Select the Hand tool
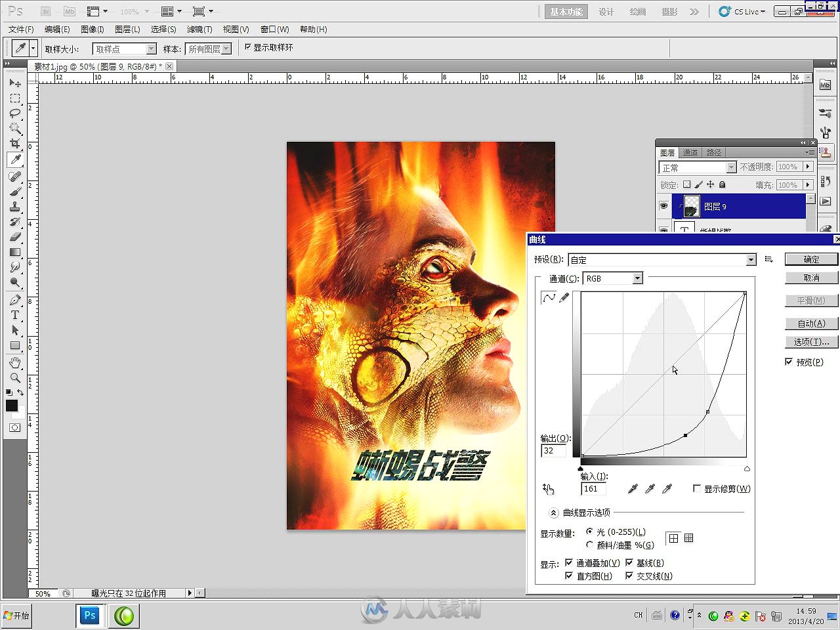The width and height of the screenshot is (840, 630). (x=15, y=362)
